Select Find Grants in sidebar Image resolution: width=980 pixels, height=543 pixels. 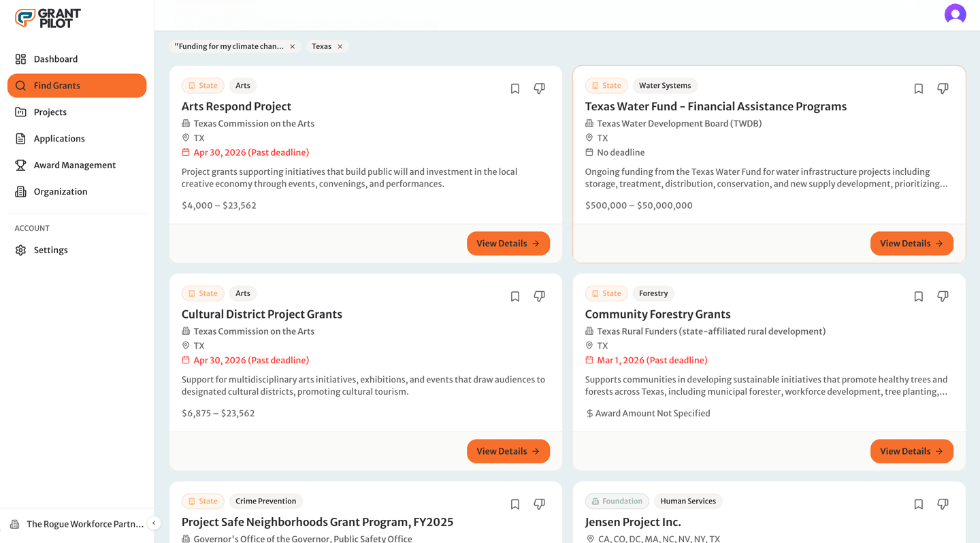point(77,86)
